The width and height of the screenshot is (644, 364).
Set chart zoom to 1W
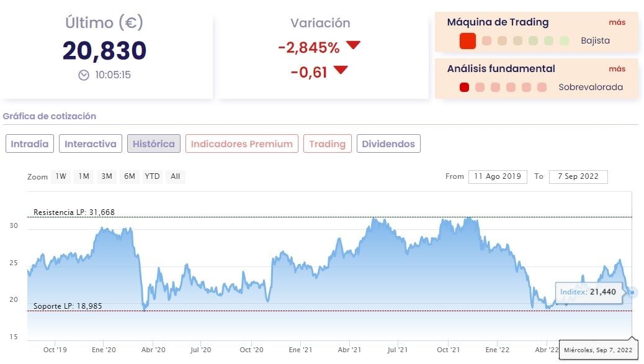[61, 176]
